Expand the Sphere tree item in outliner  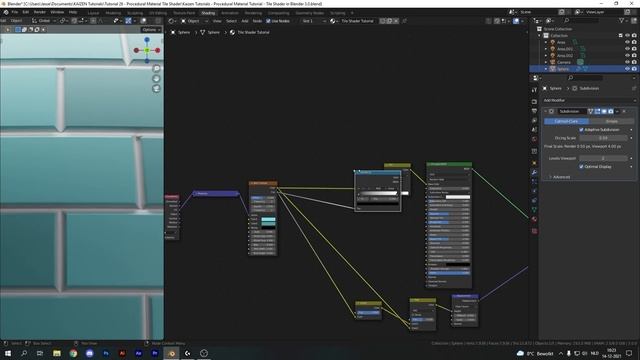(546, 69)
